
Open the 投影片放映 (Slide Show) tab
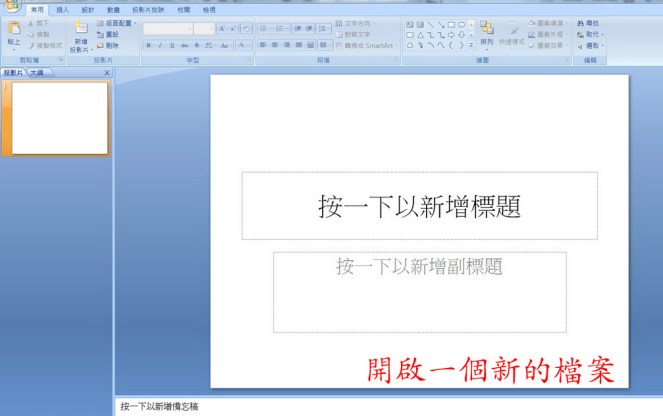(x=148, y=9)
